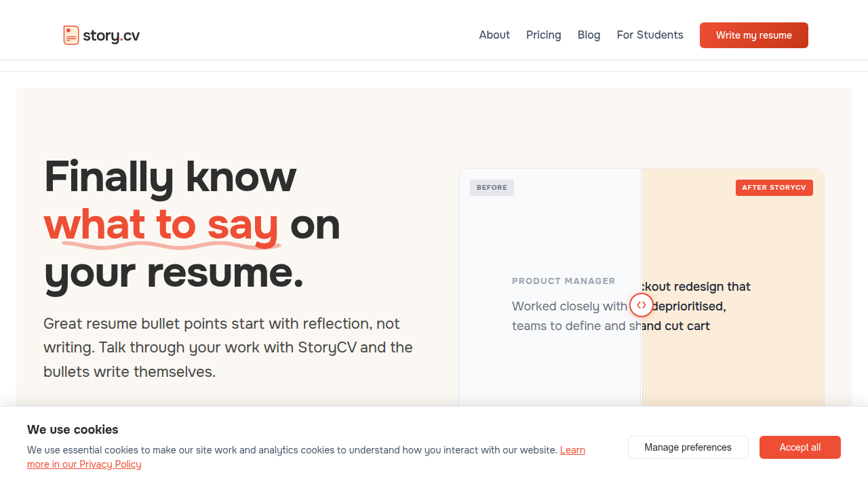Click the 'deprioritised,' after-panel text
The width and height of the screenshot is (868, 488).
[688, 306]
